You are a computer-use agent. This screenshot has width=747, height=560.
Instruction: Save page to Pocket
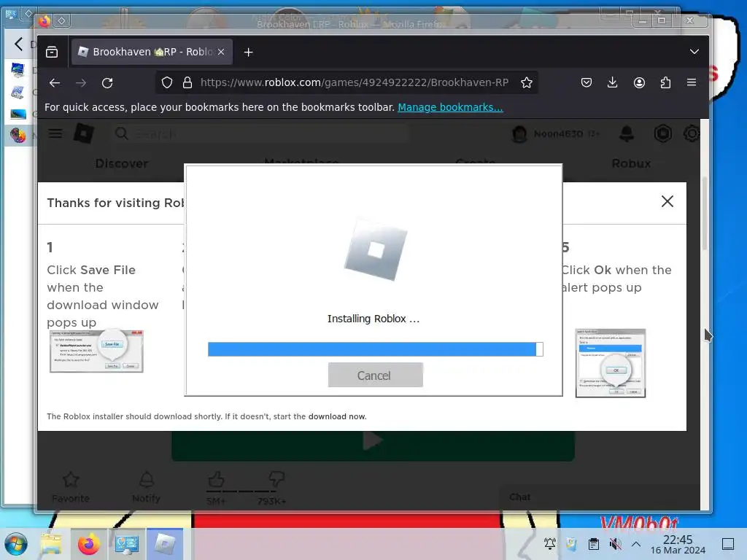[587, 83]
